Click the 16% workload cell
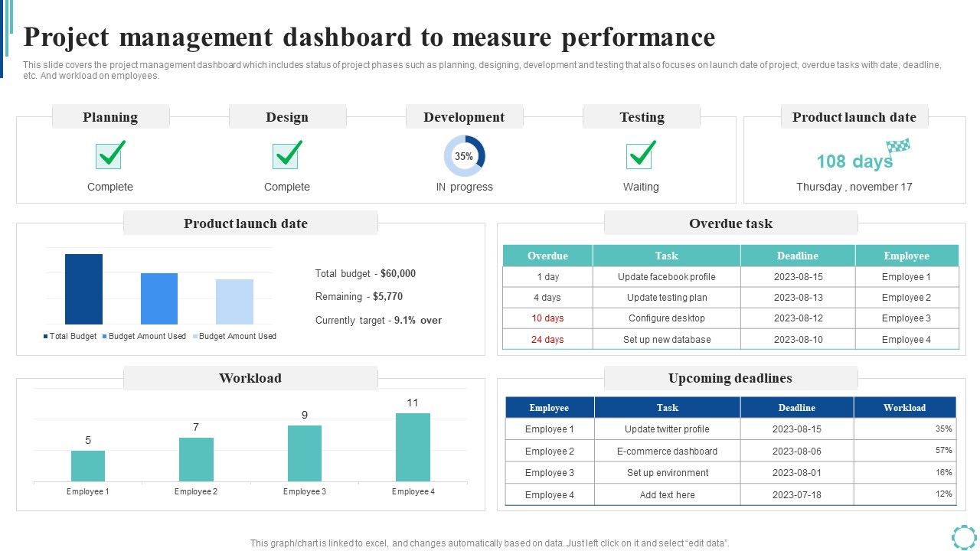Viewport: 980px width, 551px height. point(905,473)
